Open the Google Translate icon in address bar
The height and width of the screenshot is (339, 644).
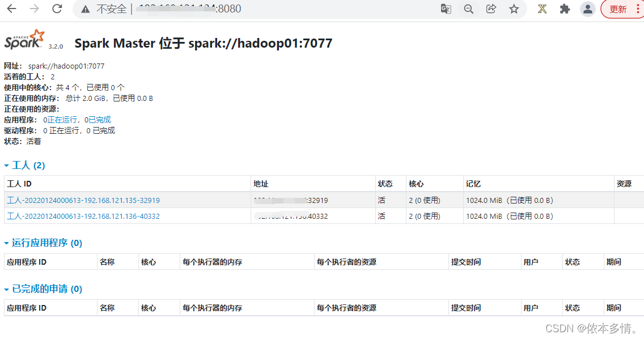pos(446,9)
